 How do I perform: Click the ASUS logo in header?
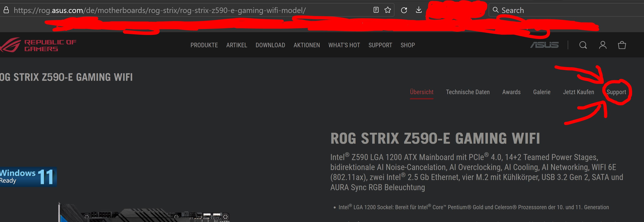tap(544, 45)
